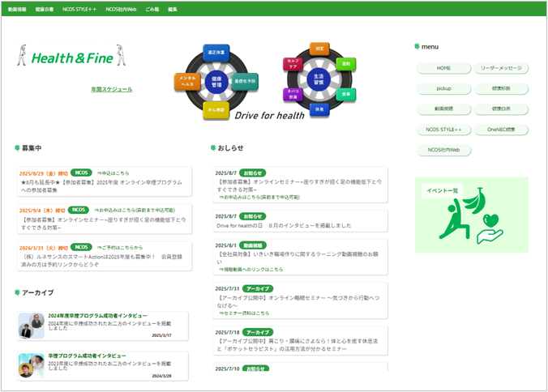Click 編集 in the top green bar
This screenshot has height=392, width=548.
pyautogui.click(x=173, y=9)
